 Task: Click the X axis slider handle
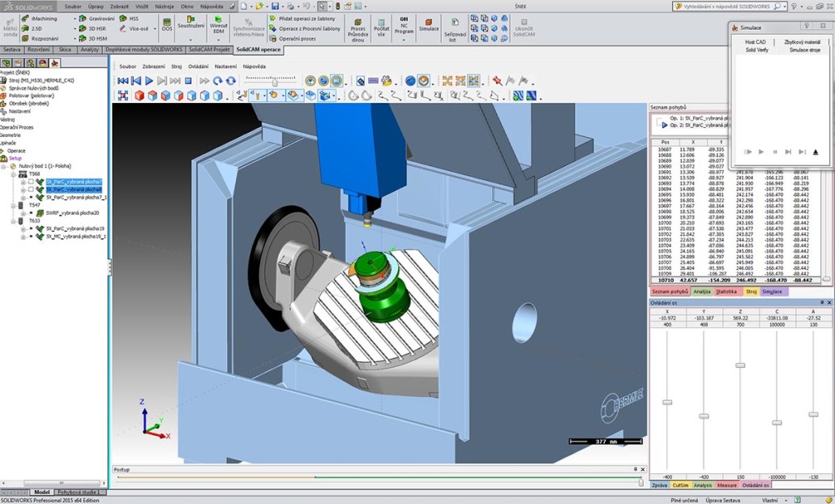[667, 403]
